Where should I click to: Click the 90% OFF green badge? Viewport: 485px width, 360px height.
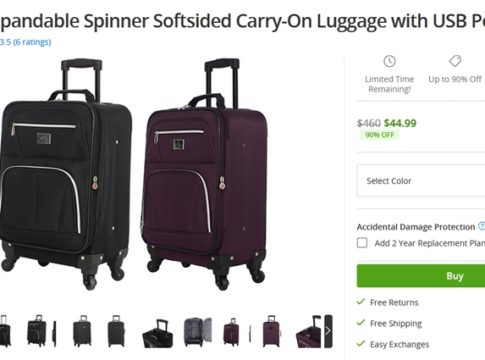[x=379, y=135]
